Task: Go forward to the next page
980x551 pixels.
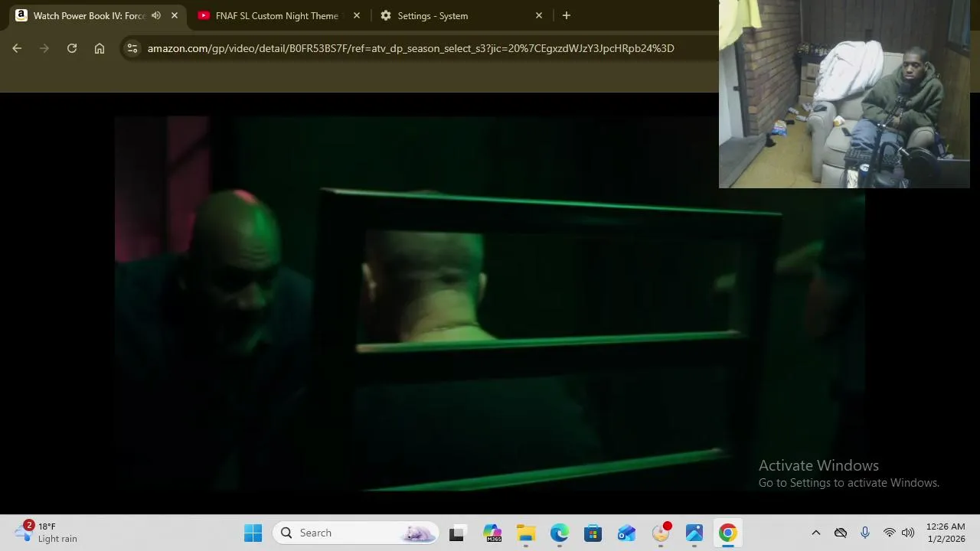Action: coord(44,48)
